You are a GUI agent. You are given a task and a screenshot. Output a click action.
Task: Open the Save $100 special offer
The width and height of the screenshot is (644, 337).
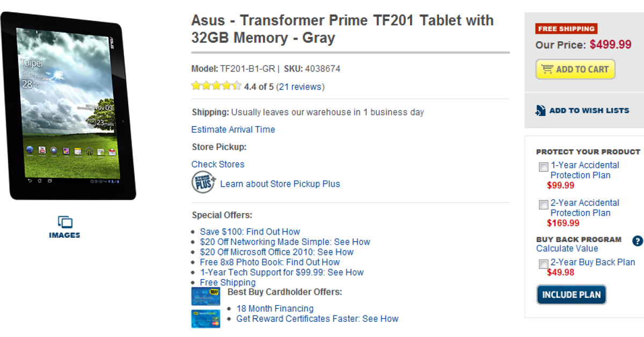point(250,232)
